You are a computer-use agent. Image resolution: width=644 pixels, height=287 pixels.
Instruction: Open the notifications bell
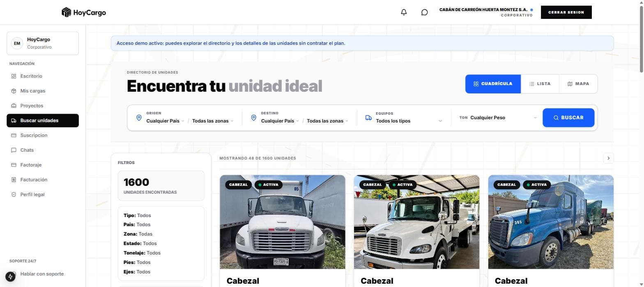pyautogui.click(x=404, y=12)
